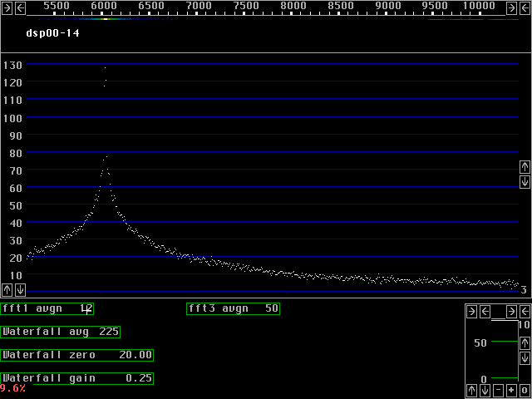Viewport: 532px width, 399px height.
Task: Click the fft1 avgn parameter box
Action: coord(47,308)
